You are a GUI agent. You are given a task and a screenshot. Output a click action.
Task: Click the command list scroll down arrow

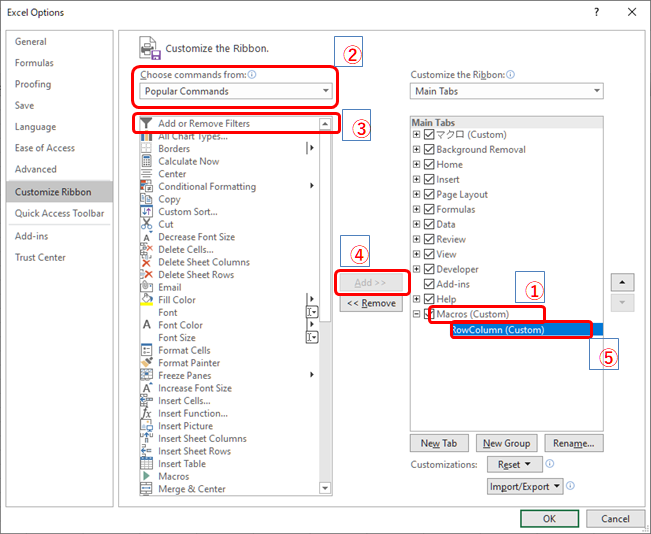(x=325, y=488)
